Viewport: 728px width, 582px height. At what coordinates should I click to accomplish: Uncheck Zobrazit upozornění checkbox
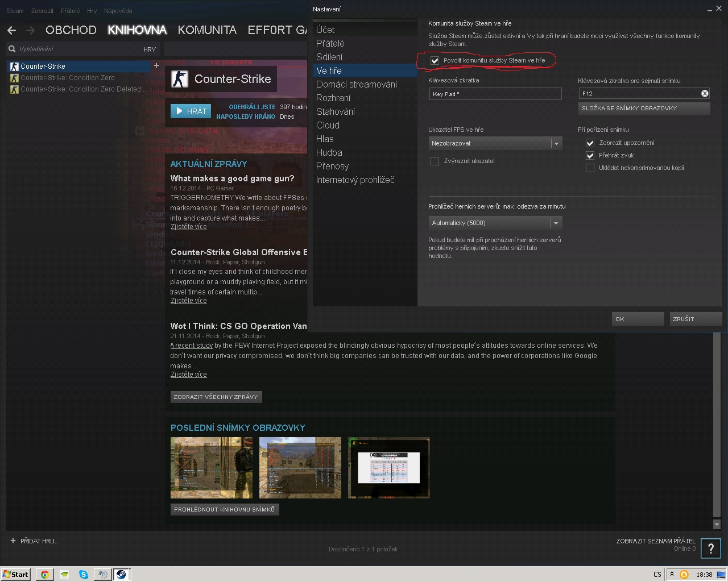coord(590,143)
